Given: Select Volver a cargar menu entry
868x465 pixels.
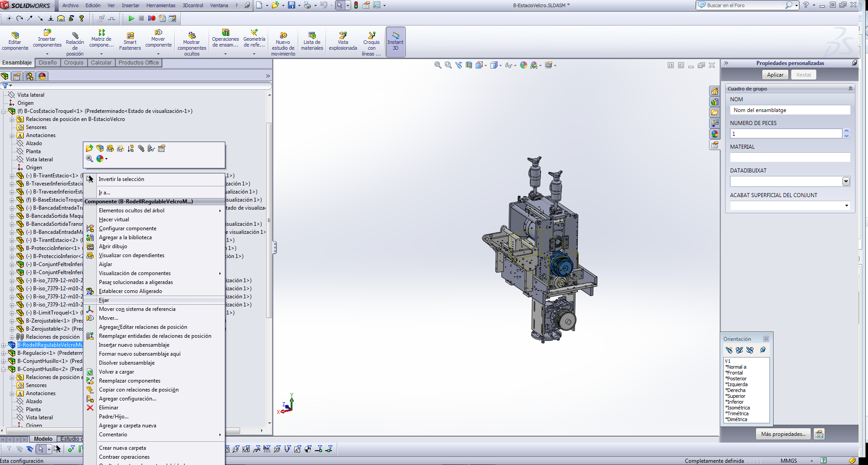Looking at the screenshot, I should click(x=155, y=372).
